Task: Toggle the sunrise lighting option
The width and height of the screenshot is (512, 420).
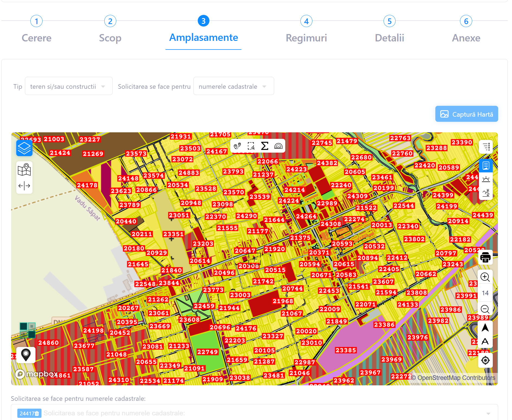Action: pos(486,179)
